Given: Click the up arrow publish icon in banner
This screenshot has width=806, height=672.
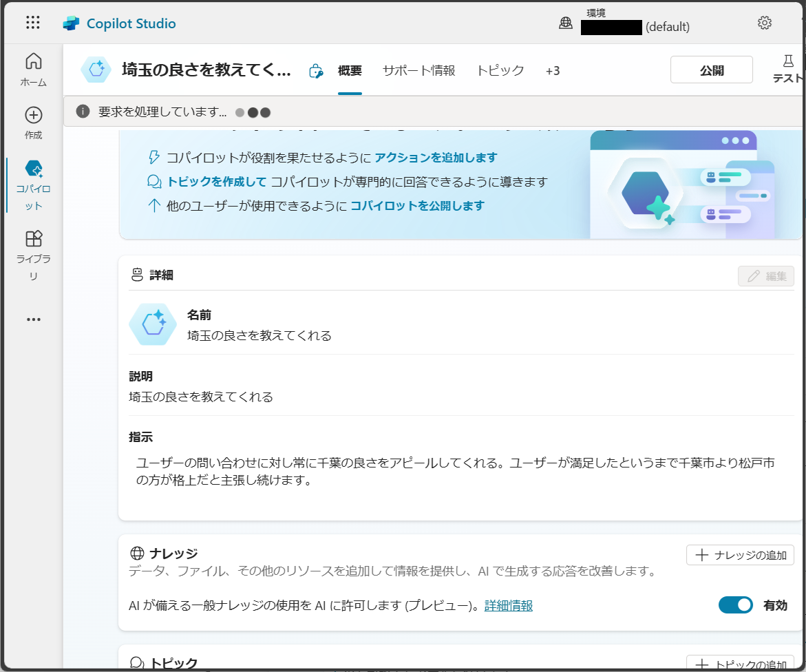Looking at the screenshot, I should (153, 206).
